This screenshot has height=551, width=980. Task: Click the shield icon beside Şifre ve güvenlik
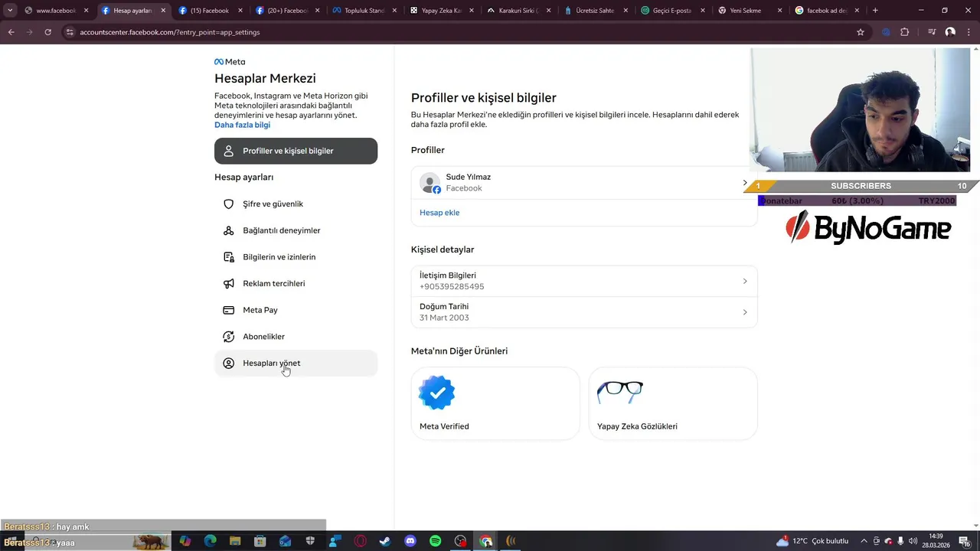click(228, 204)
